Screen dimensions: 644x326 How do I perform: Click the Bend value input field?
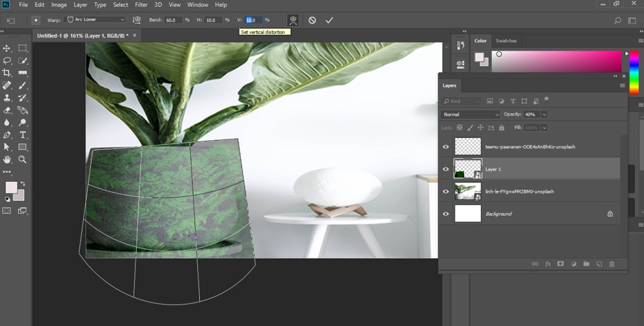pyautogui.click(x=173, y=19)
